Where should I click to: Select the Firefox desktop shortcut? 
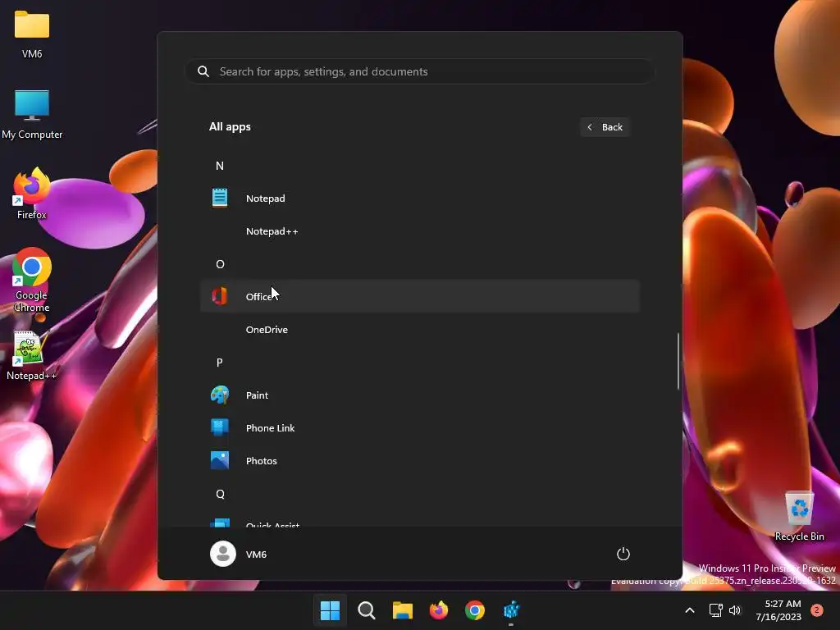32,194
